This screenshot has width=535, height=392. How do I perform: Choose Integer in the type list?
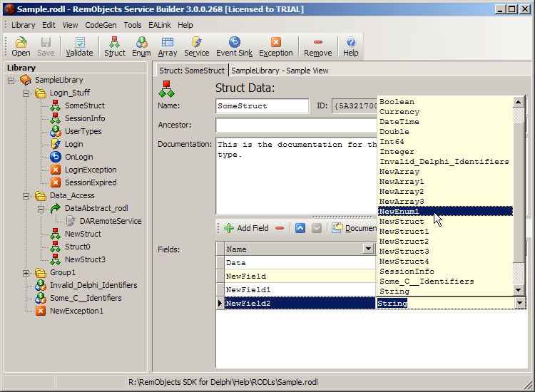point(445,152)
